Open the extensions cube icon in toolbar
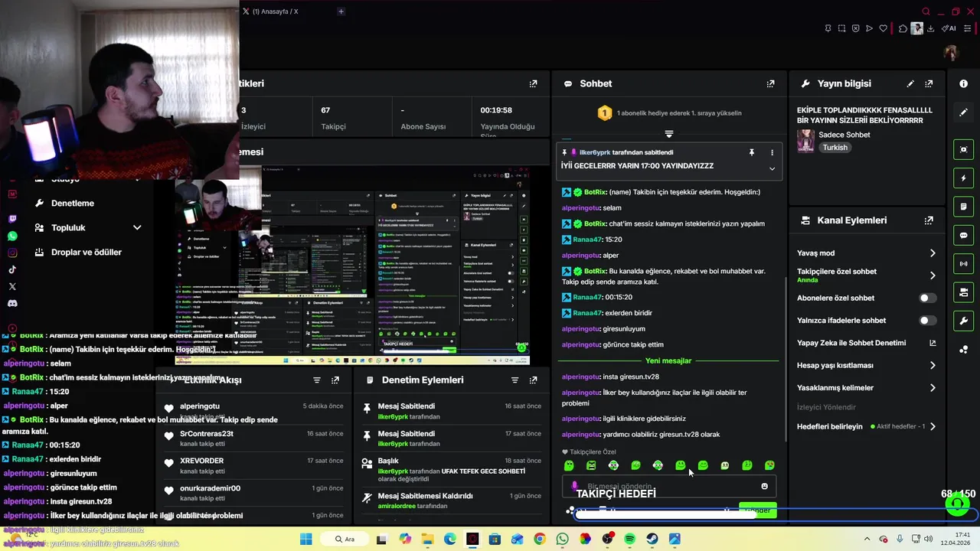 [903, 28]
